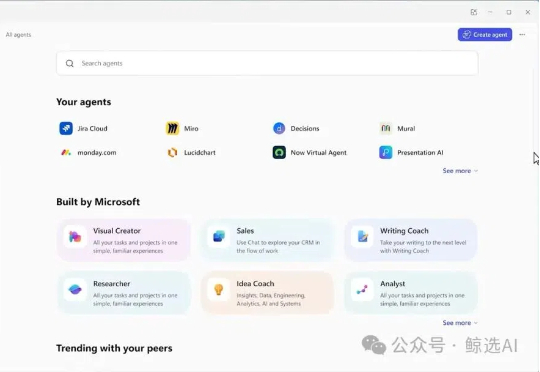Click the Built by Microsoft heading
This screenshot has height=372, width=540.
[x=98, y=202]
